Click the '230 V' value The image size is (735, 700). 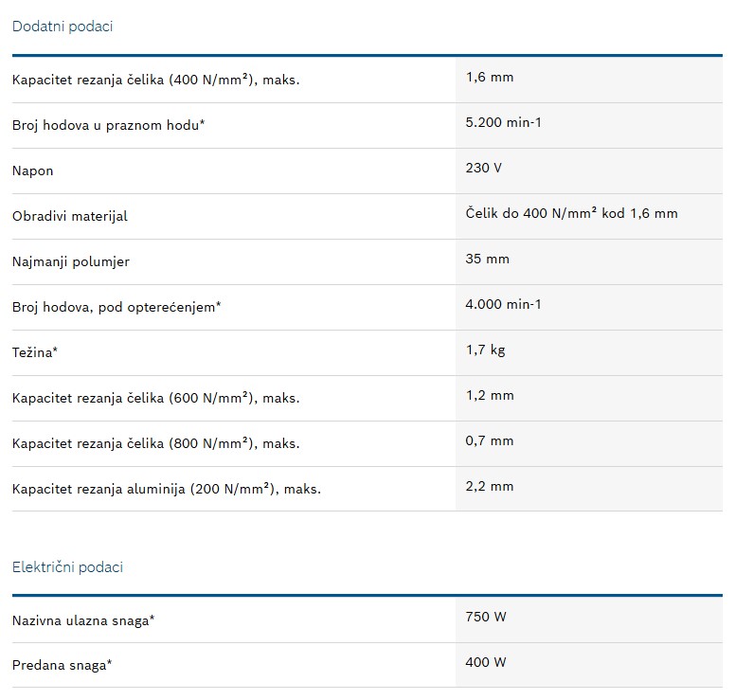pyautogui.click(x=483, y=168)
